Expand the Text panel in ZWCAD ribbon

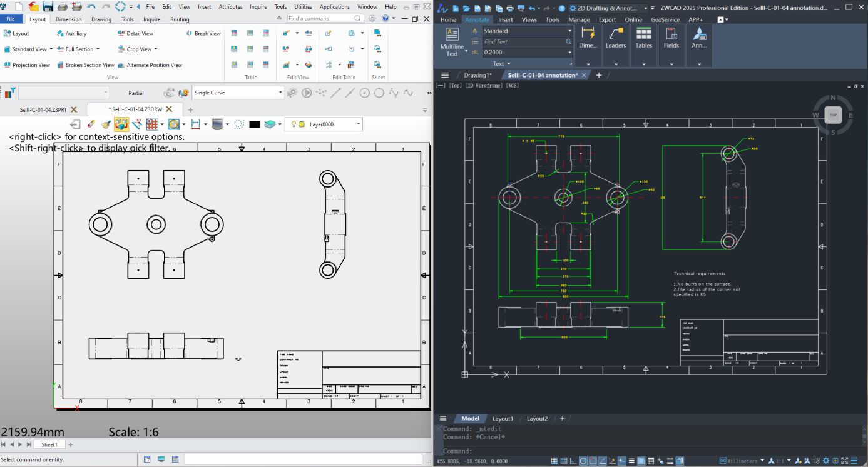coord(501,64)
